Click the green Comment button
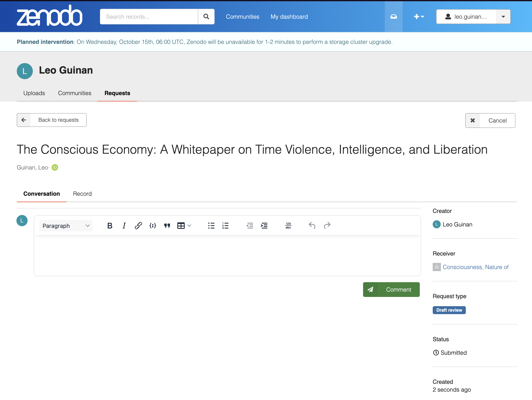The width and height of the screenshot is (532, 400). coord(391,290)
